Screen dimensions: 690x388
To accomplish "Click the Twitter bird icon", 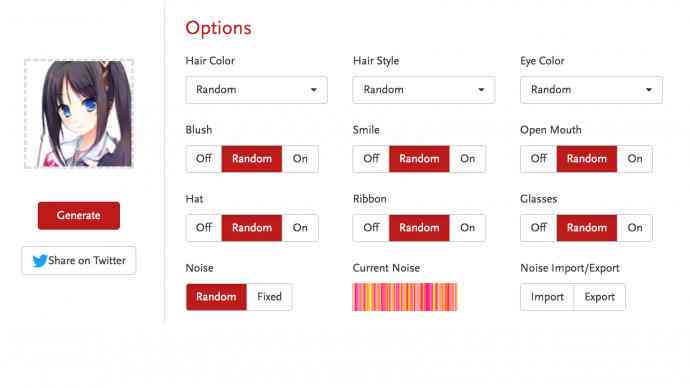I will tap(40, 260).
